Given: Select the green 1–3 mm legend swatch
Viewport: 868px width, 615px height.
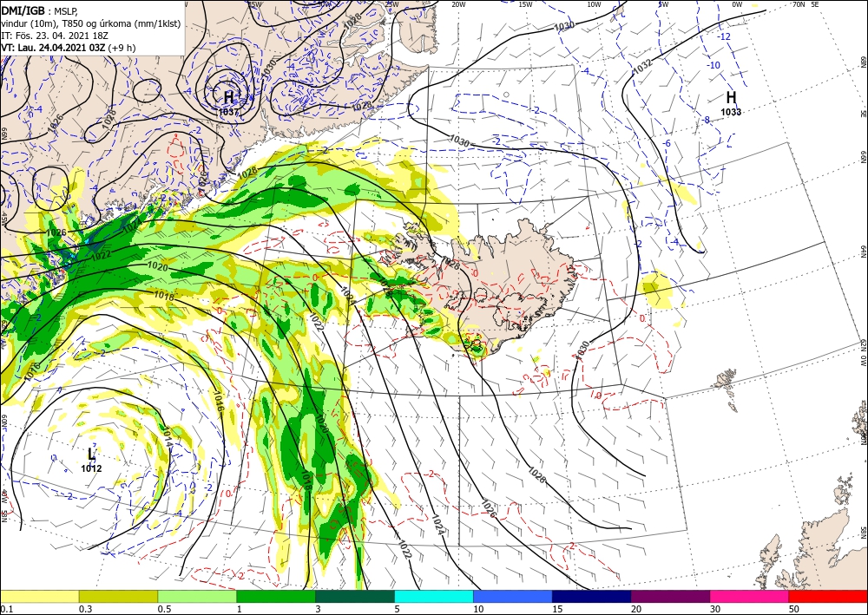Looking at the screenshot, I should point(276,596).
